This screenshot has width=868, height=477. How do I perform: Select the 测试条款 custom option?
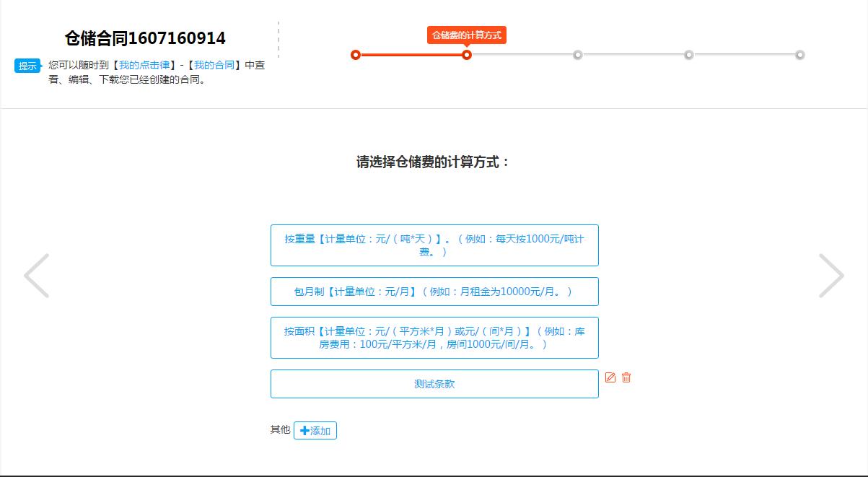pos(434,383)
